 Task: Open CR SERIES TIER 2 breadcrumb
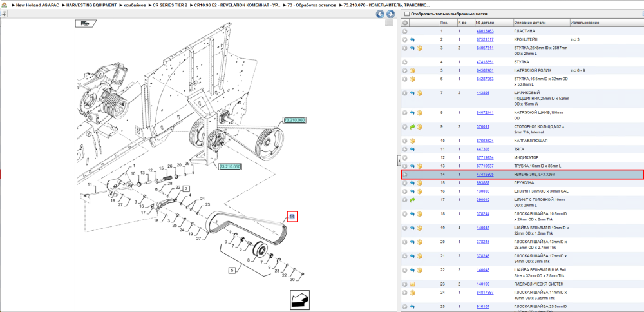pyautogui.click(x=169, y=5)
